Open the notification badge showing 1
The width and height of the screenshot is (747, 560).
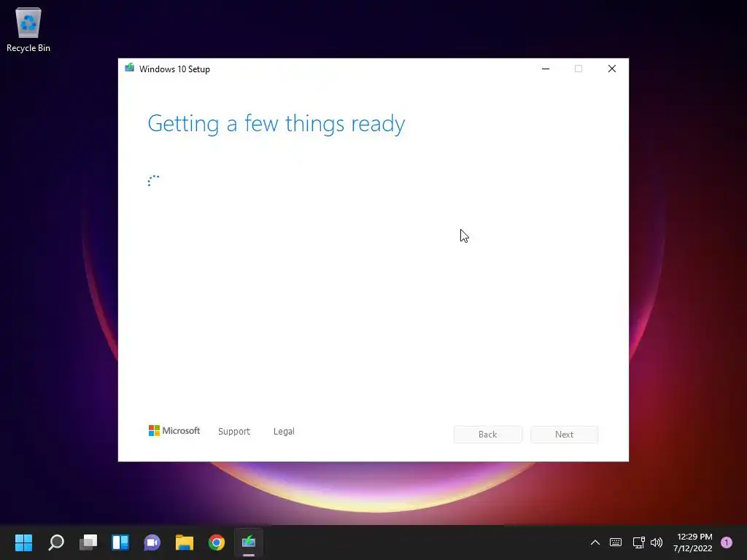pos(727,542)
